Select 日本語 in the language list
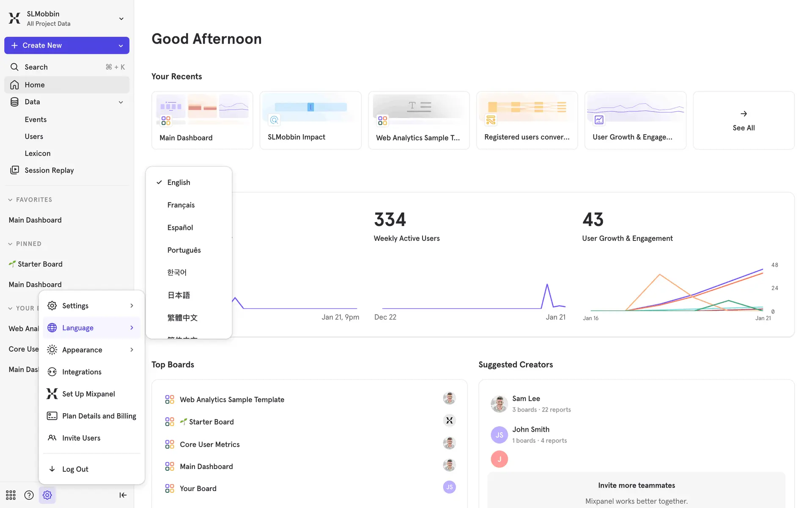 [178, 295]
